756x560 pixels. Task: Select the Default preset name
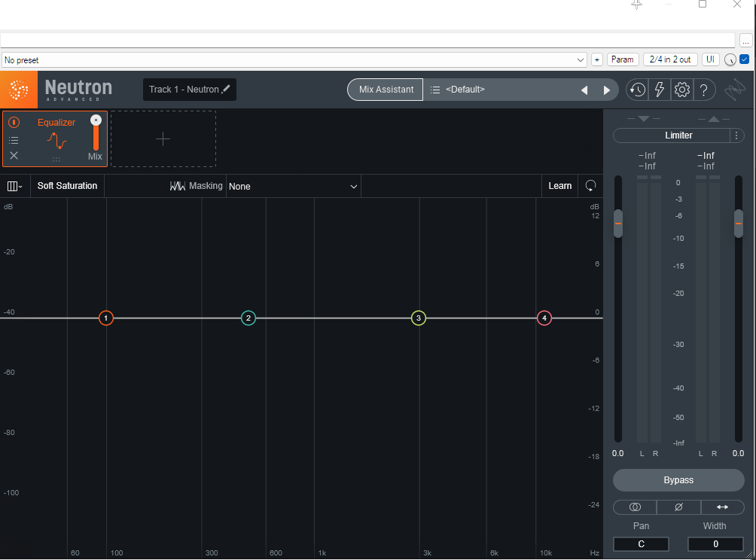pos(465,90)
